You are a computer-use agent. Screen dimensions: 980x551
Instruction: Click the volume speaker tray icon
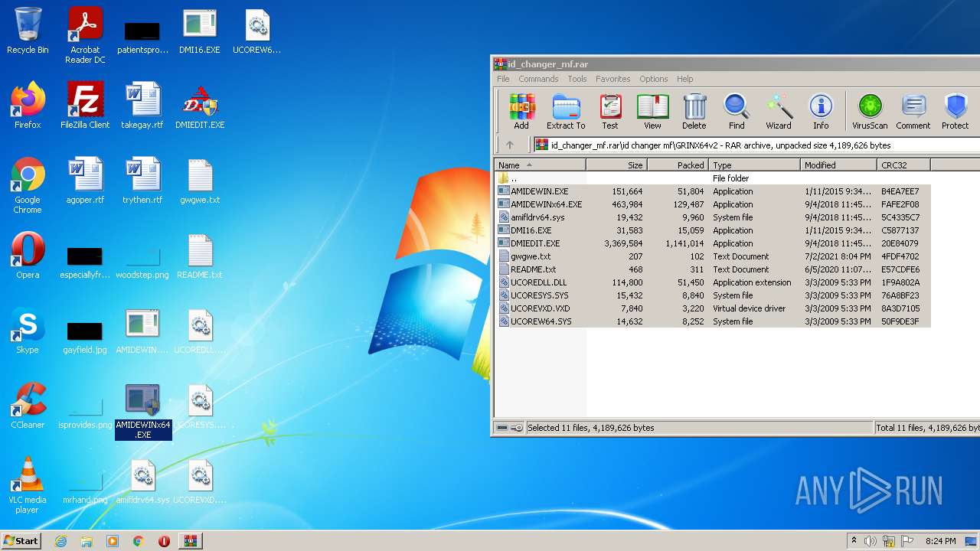coord(871,541)
